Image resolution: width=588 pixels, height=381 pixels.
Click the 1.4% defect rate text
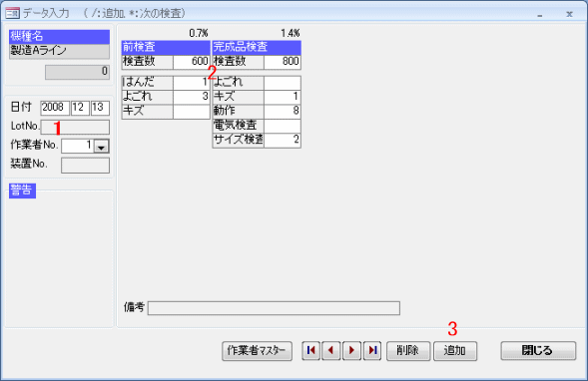click(x=291, y=34)
